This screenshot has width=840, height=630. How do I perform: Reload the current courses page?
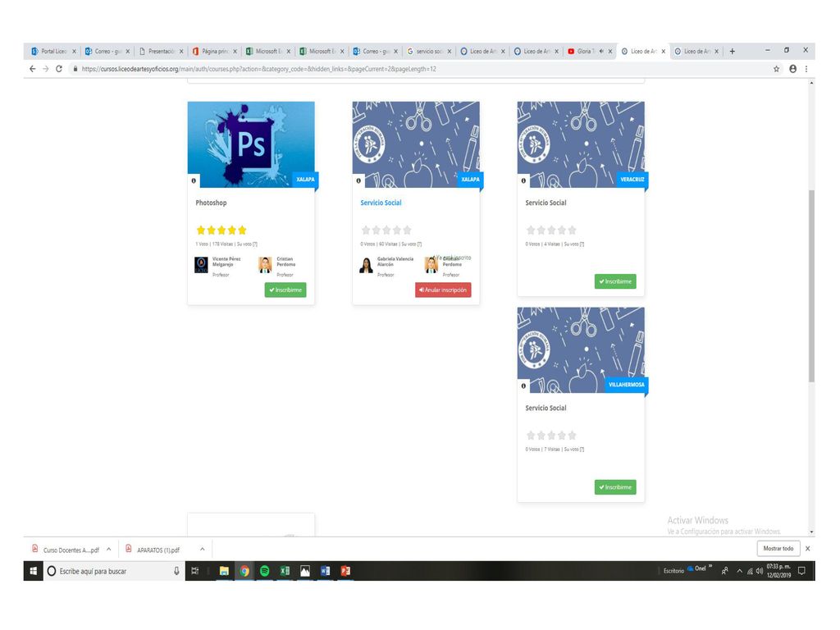tap(59, 69)
